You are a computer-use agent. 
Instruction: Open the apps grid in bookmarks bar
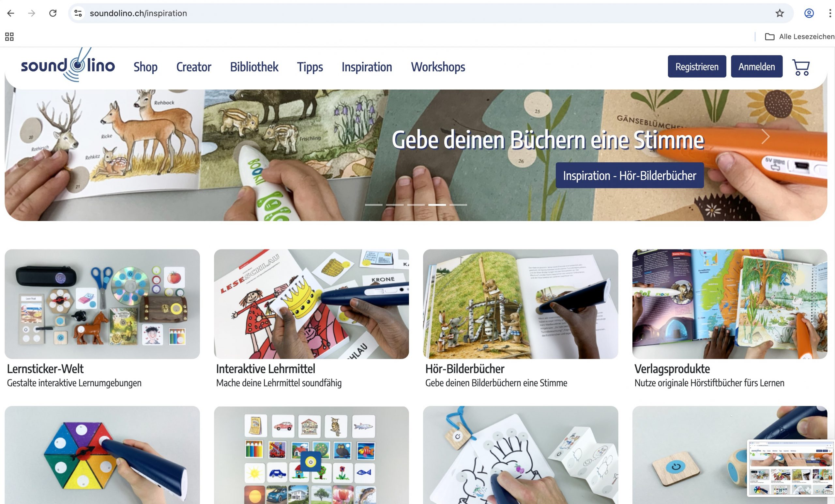click(x=9, y=37)
